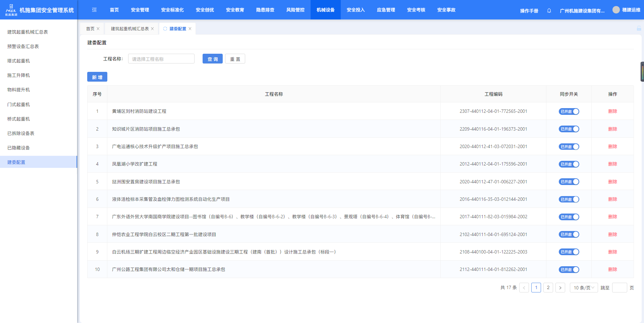Click the user avatar icon
Image resolution: width=644 pixels, height=323 pixels.
point(616,10)
